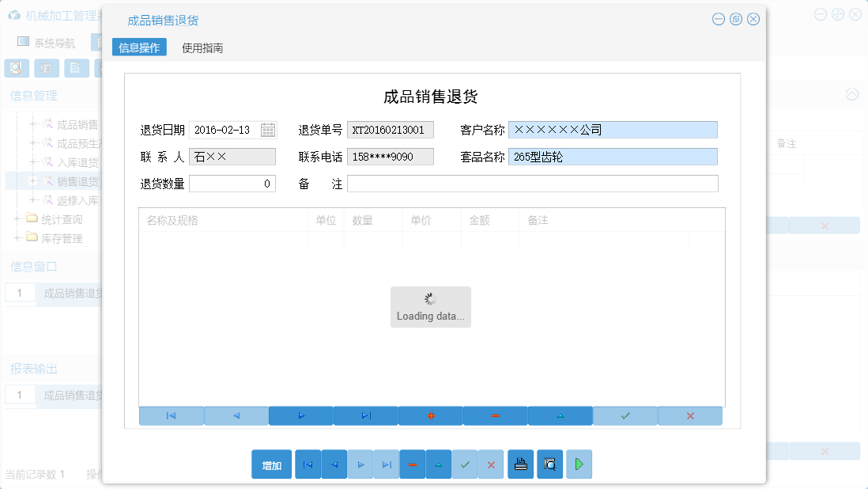Click the 退货数量 quantity field
868x489 pixels.
click(234, 183)
